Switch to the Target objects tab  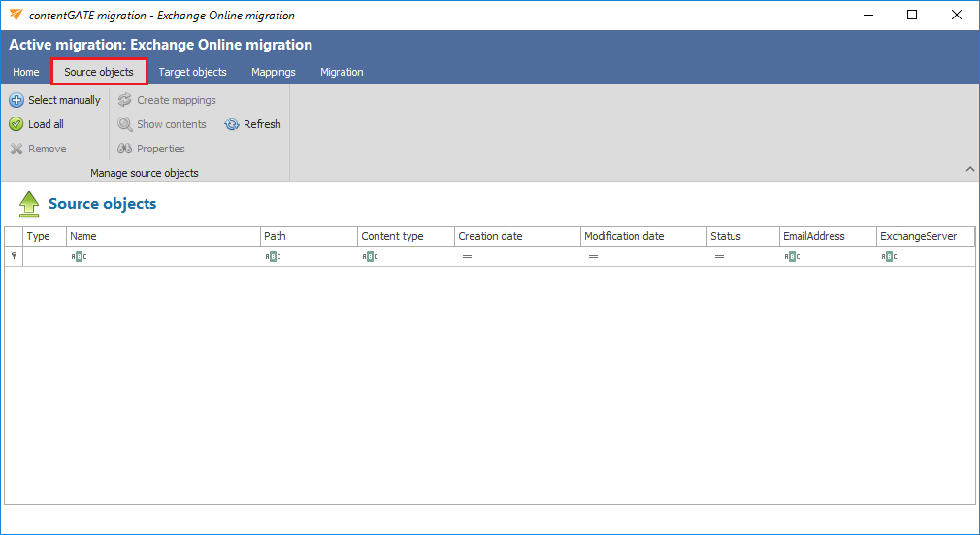[x=192, y=72]
